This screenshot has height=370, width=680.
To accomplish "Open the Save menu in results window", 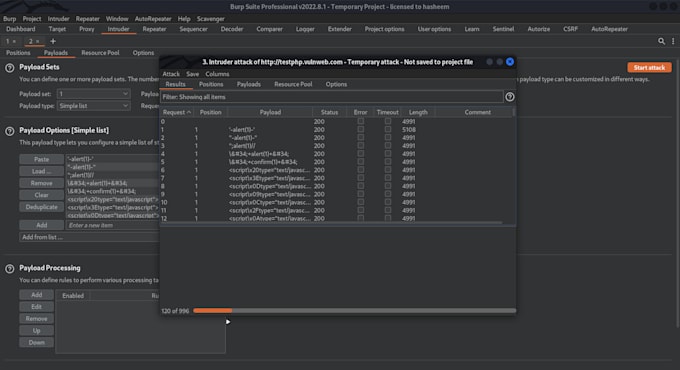I will (193, 74).
